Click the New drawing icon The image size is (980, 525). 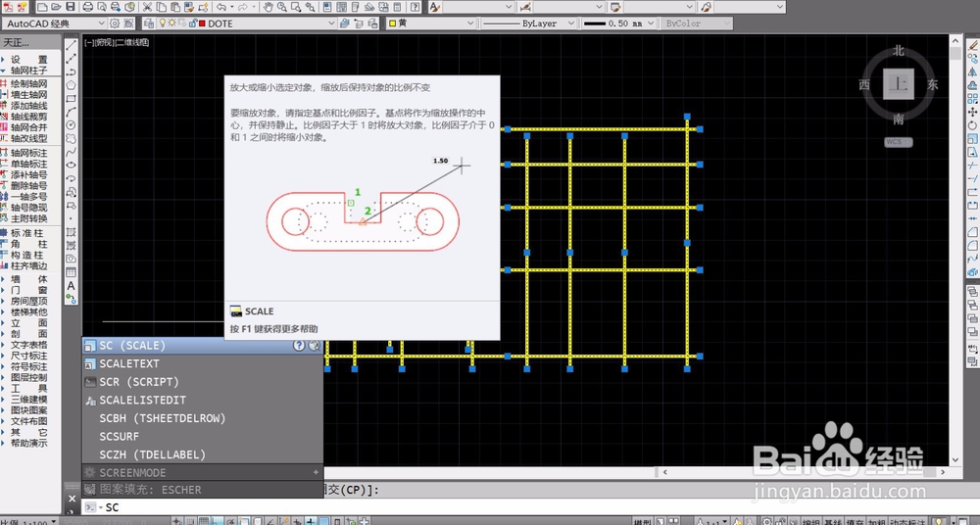tap(42, 8)
